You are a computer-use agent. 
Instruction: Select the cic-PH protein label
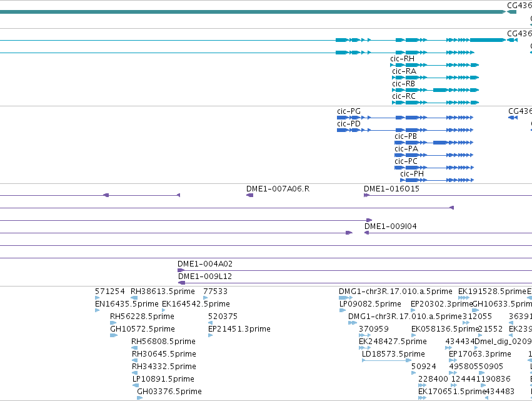[412, 174]
